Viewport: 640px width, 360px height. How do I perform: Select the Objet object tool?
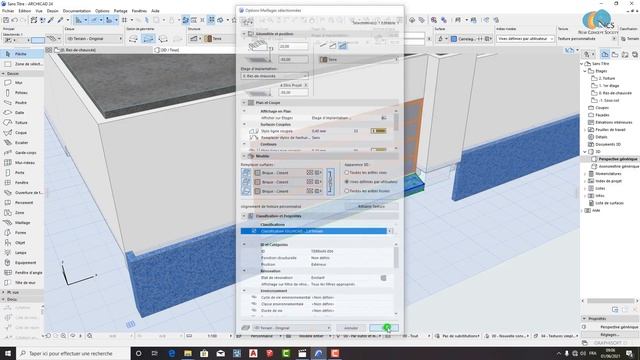tap(22, 242)
